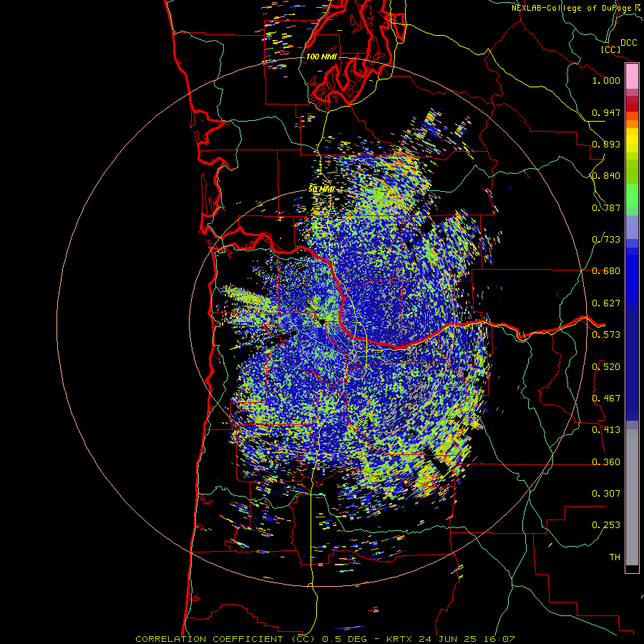Click the 0.5 DEG elevation text

(x=345, y=639)
